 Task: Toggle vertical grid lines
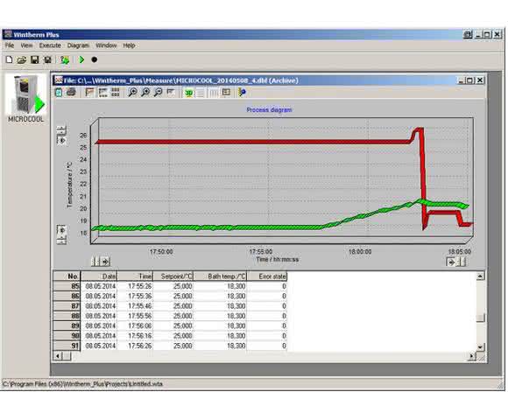tap(214, 93)
